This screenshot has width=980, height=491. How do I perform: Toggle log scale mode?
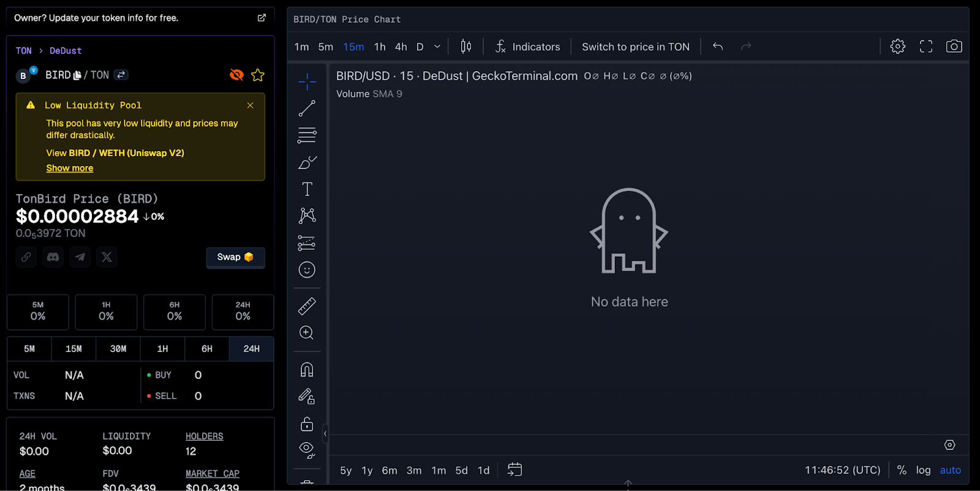coord(923,470)
